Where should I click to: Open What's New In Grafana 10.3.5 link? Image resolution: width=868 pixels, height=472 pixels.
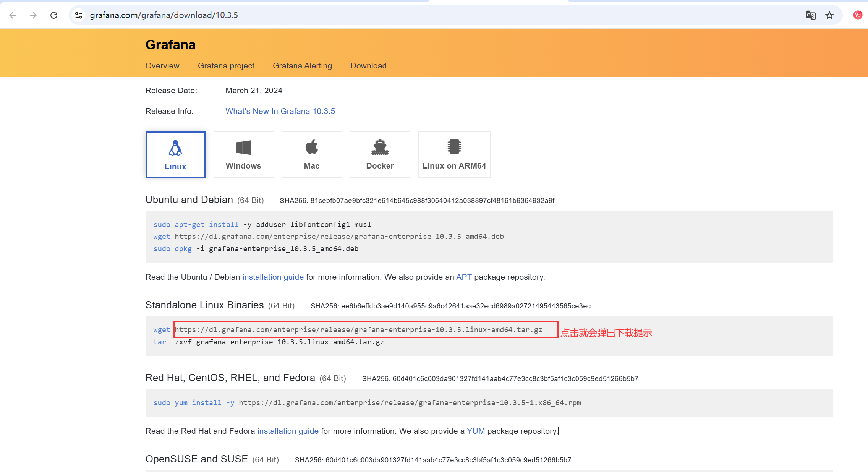point(280,111)
